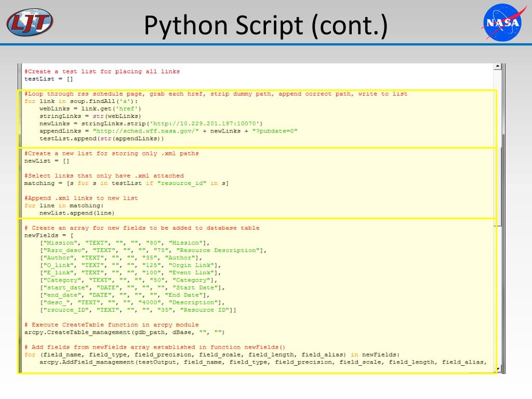This screenshot has height=399, width=532.
Task: Click the LJT logo in the header
Action: coord(30,22)
